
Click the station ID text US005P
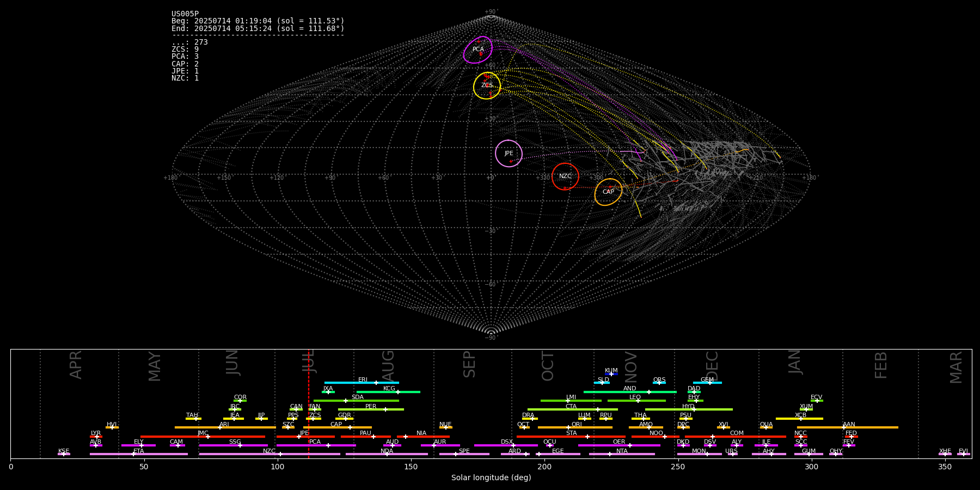point(185,14)
